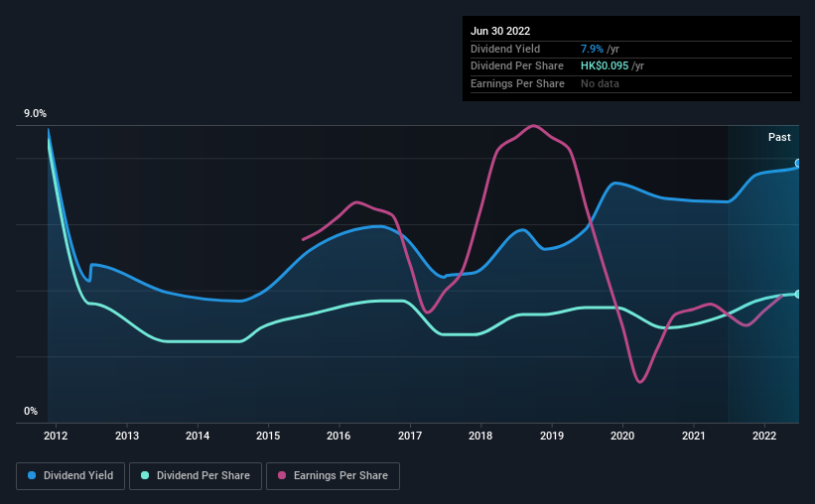The image size is (815, 504).
Task: Click the teal Dividend Per Share legend dot
Action: (145, 475)
